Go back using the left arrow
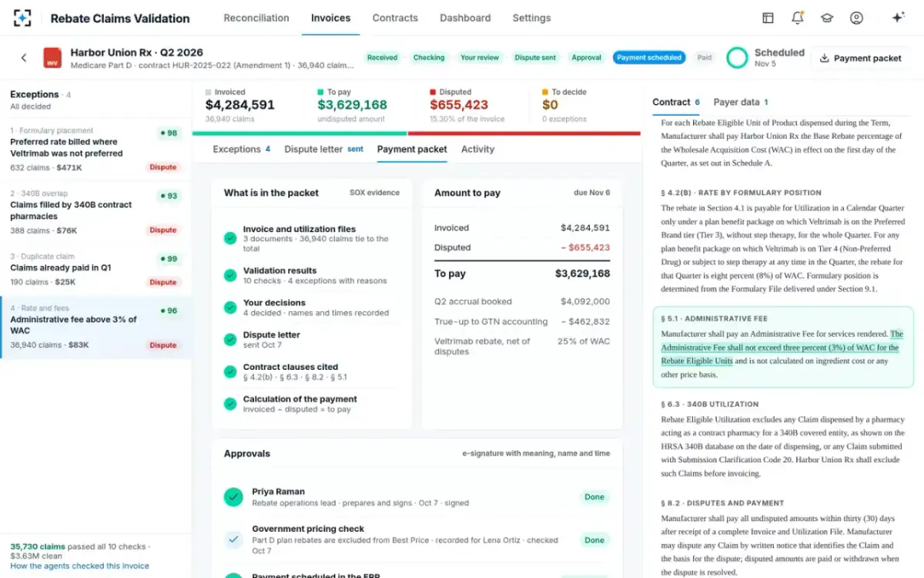 tap(24, 58)
